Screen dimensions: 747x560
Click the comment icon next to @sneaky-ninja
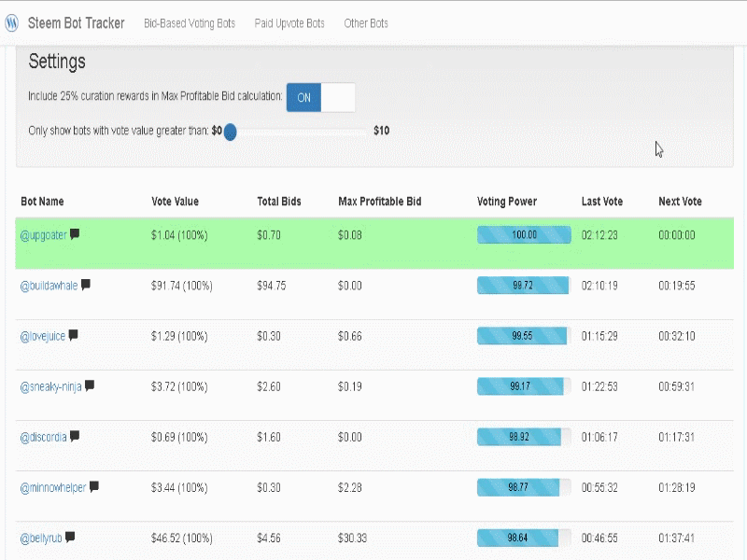[90, 385]
